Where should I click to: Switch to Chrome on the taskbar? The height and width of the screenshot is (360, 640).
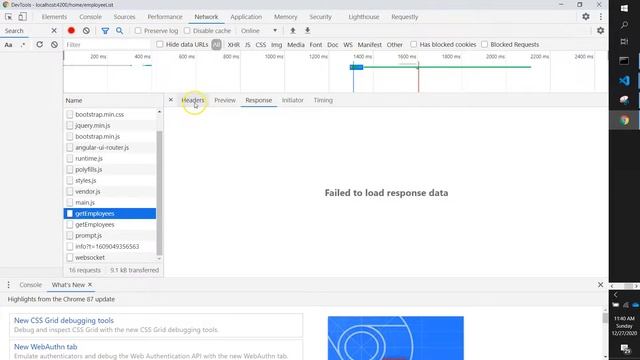624,120
